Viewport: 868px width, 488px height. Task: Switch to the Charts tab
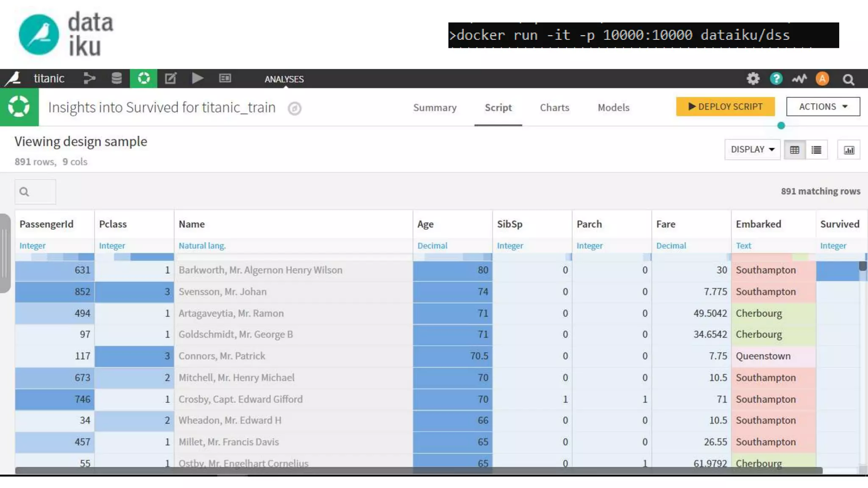click(x=554, y=108)
